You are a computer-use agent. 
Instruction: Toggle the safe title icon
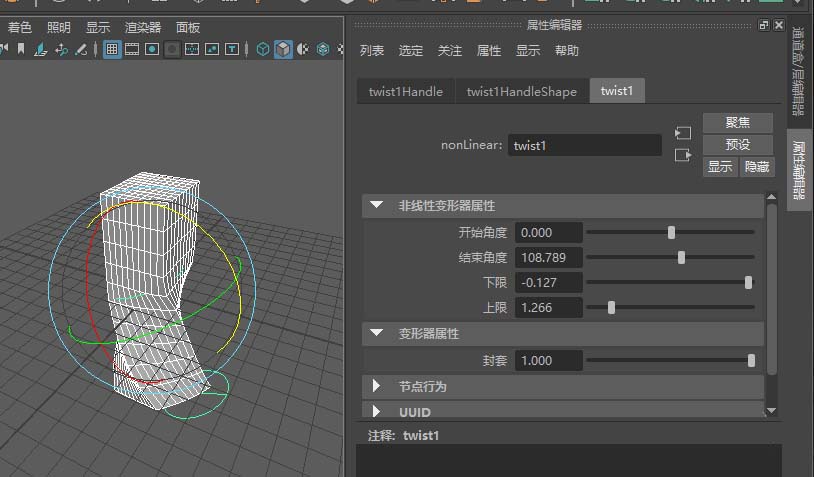(x=232, y=49)
